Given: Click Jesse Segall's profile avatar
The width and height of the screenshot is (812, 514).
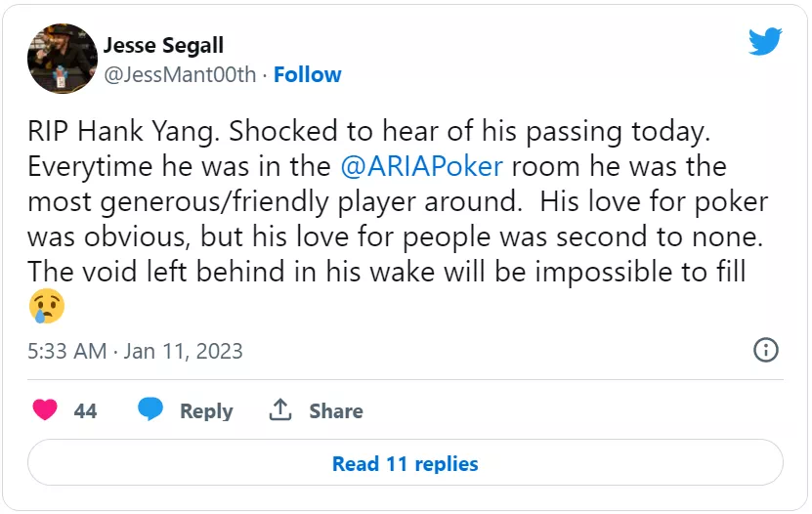Looking at the screenshot, I should pyautogui.click(x=62, y=59).
